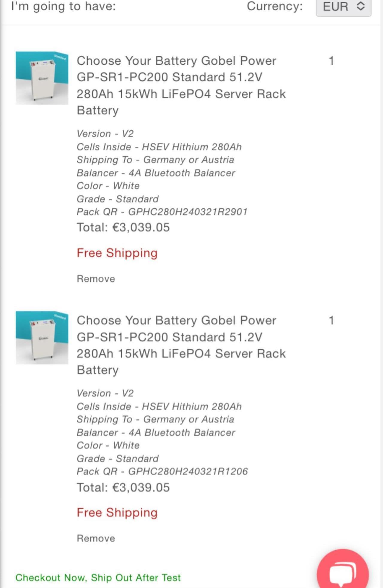Click the first item's quantity value 1

tap(331, 61)
